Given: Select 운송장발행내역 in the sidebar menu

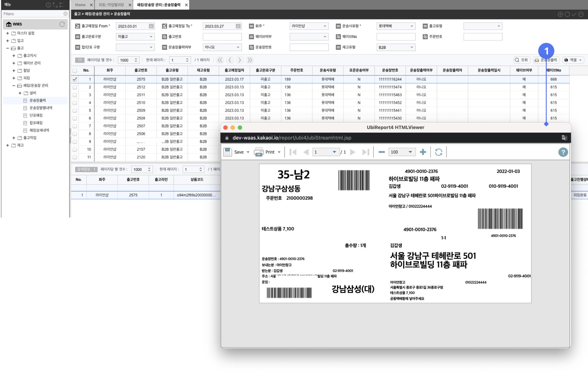Looking at the screenshot, I should coord(41,108).
